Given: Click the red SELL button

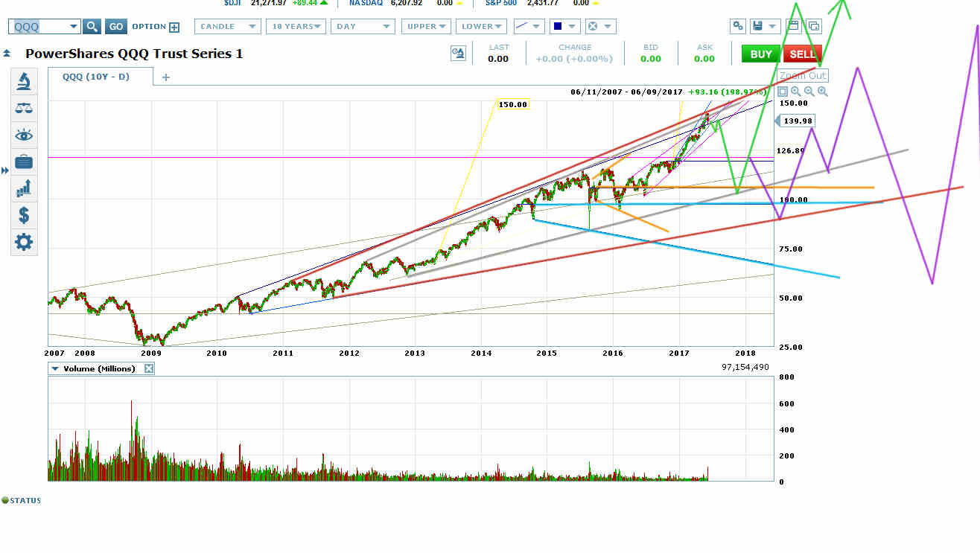Looking at the screenshot, I should 803,54.
